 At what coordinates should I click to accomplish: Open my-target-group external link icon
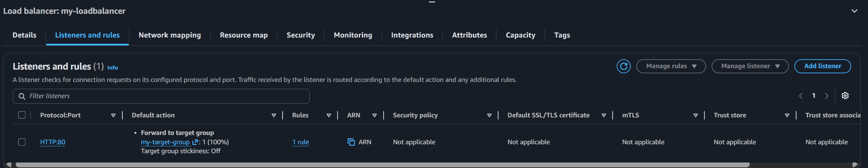(x=195, y=142)
